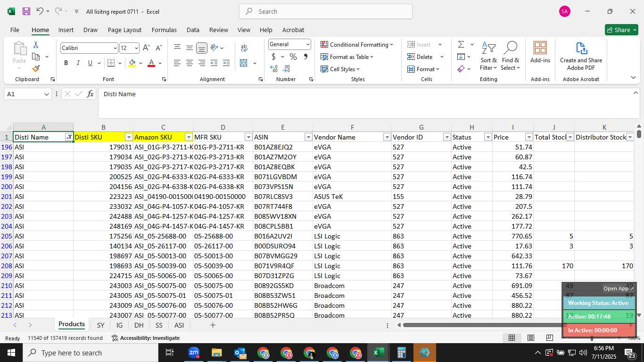Click the Windows taskbar search field
The width and height of the screenshot is (644, 362).
click(91, 353)
